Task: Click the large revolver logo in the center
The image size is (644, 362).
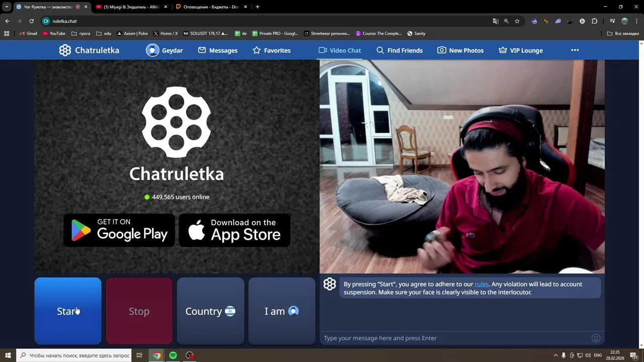Action: click(x=176, y=122)
